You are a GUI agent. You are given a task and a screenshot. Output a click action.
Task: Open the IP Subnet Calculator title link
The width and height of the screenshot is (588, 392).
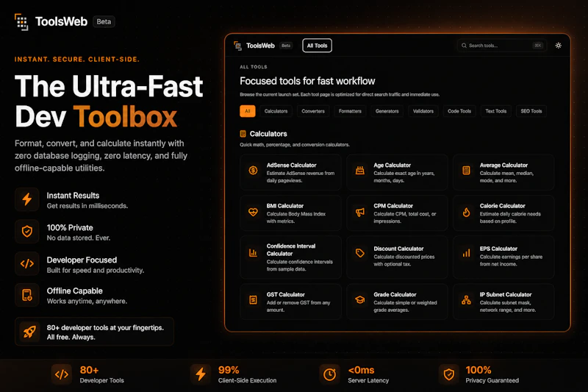pos(506,295)
